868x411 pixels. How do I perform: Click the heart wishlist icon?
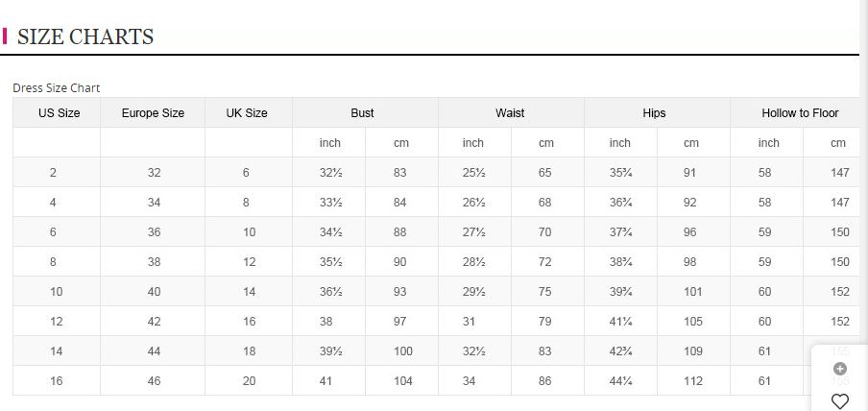[x=840, y=401]
